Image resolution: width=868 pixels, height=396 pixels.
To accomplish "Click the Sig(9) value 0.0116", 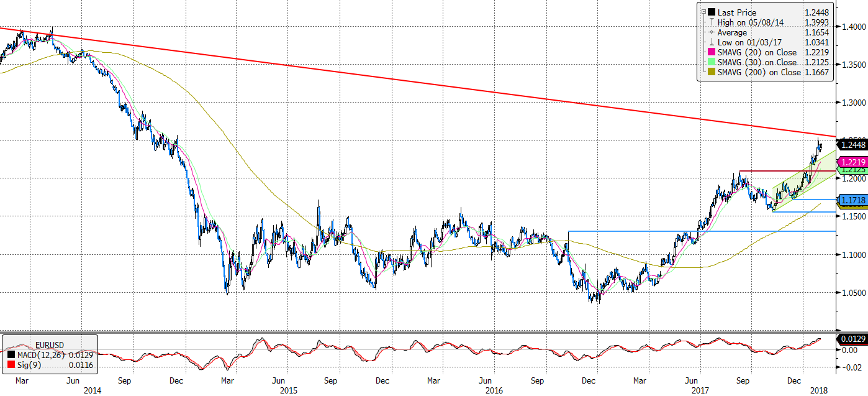I will point(81,364).
